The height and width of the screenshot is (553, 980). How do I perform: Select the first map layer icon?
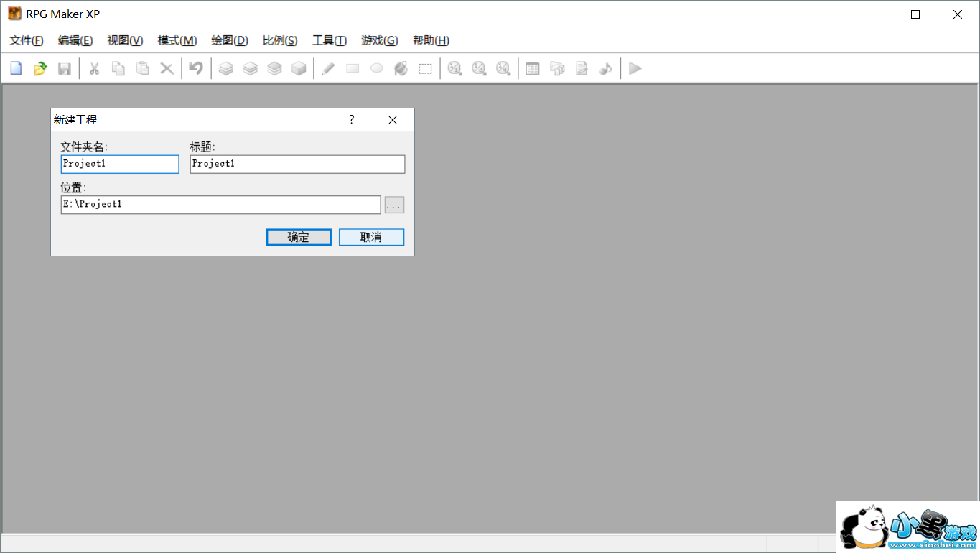click(226, 68)
